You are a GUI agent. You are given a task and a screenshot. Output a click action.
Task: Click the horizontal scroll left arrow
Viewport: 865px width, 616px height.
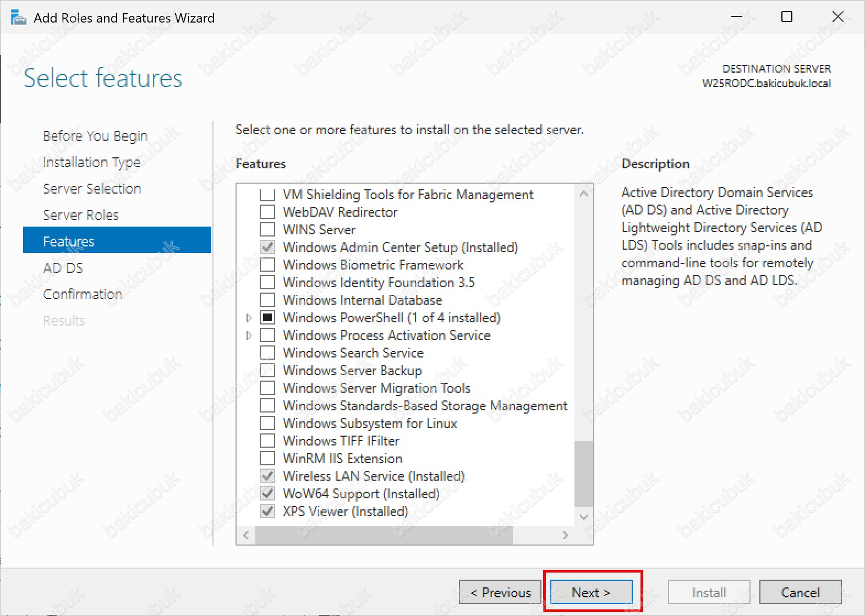pyautogui.click(x=246, y=535)
